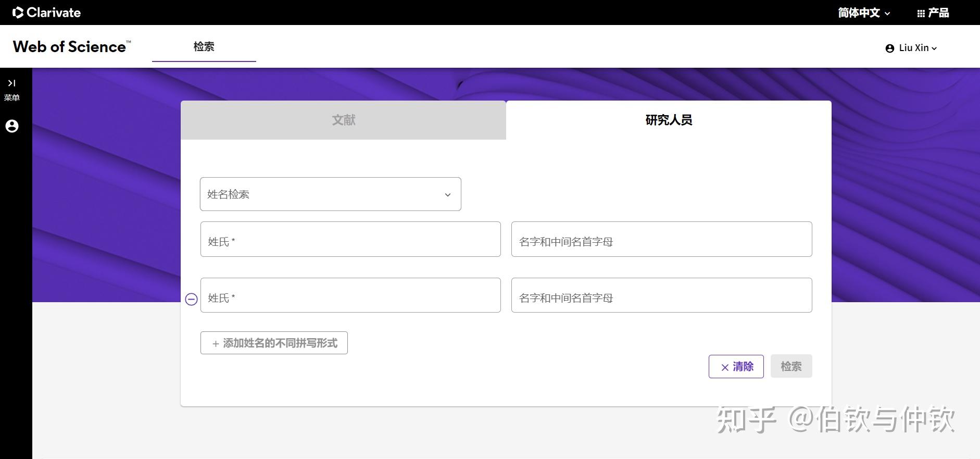Click the Clarivate logo
Screen dimensions: 980x459
pos(47,13)
